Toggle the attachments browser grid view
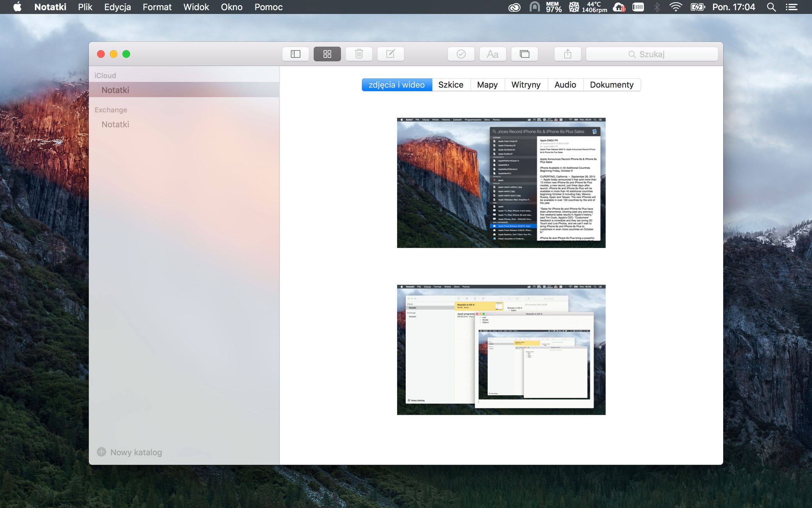This screenshot has height=508, width=812. pyautogui.click(x=327, y=54)
